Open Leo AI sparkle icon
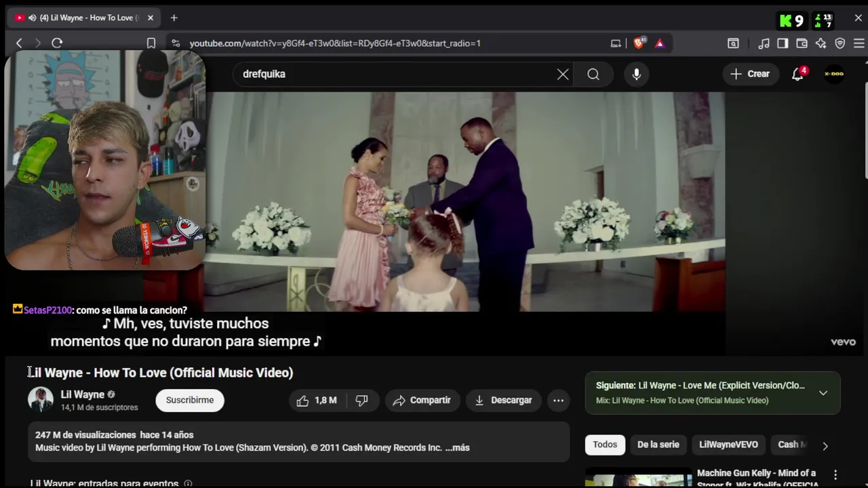The height and width of the screenshot is (488, 868). pyautogui.click(x=821, y=43)
